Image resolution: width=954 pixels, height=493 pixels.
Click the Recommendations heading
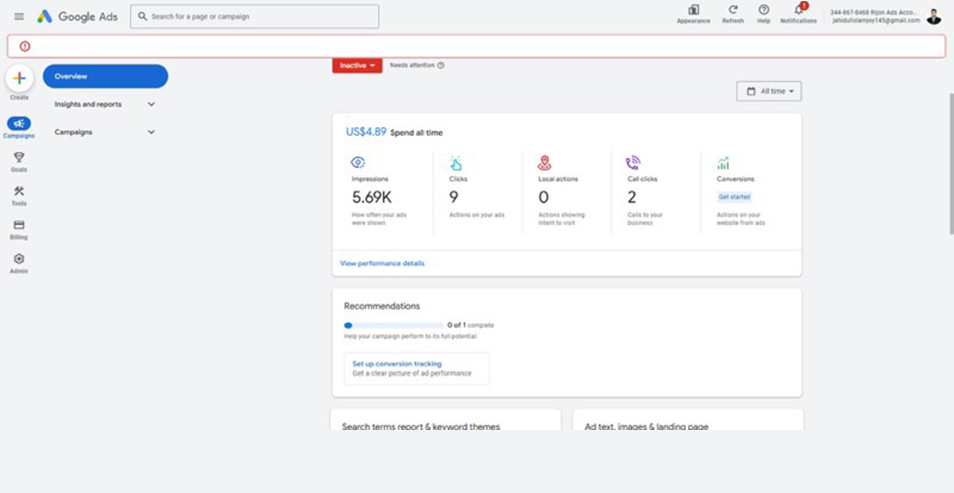pos(382,306)
